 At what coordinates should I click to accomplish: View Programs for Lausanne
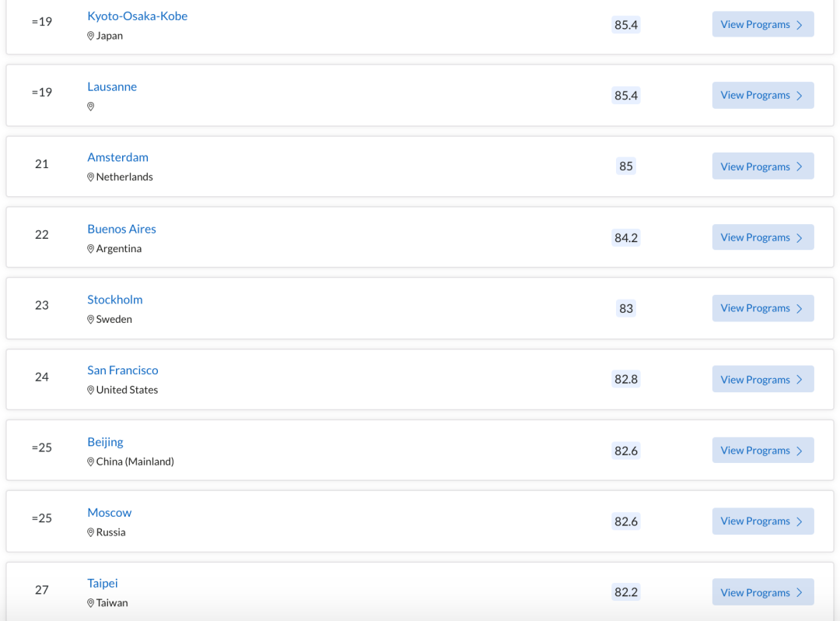tap(763, 96)
